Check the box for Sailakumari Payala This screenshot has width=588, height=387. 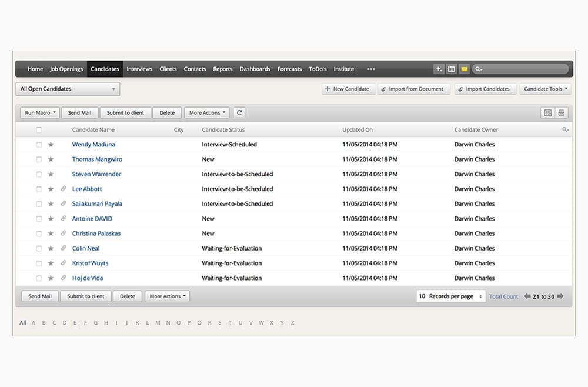click(39, 204)
